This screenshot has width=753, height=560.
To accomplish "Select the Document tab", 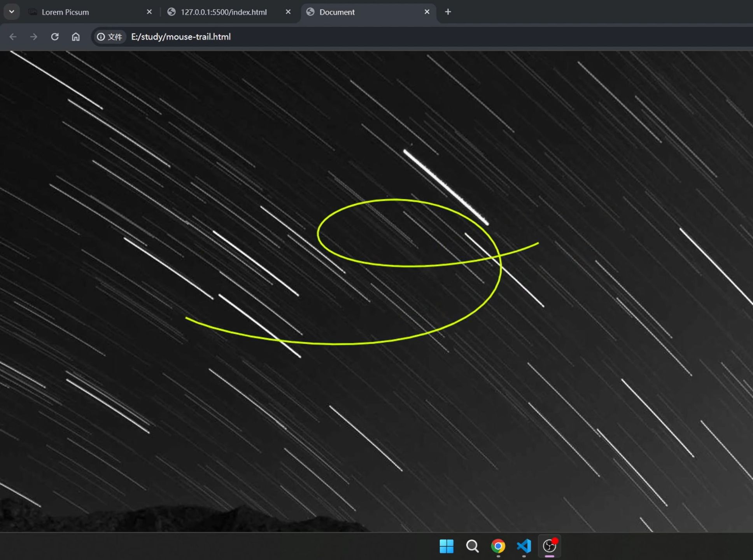I will [x=337, y=12].
